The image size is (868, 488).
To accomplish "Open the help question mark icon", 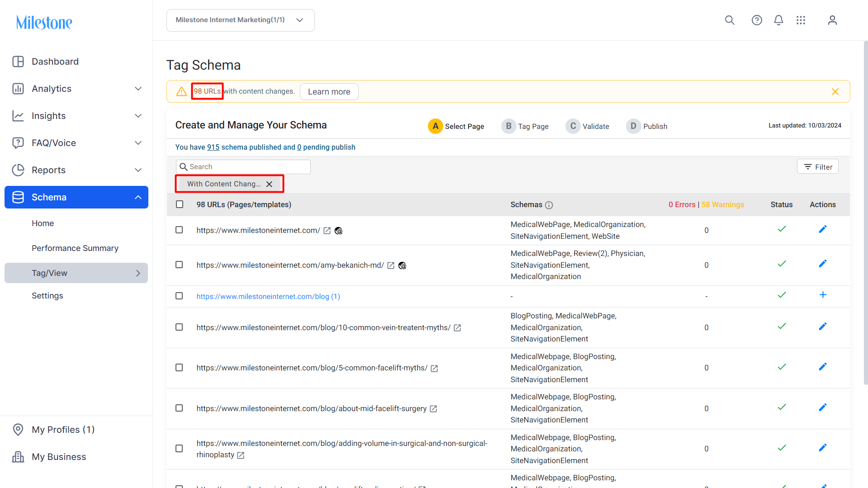I will click(757, 20).
